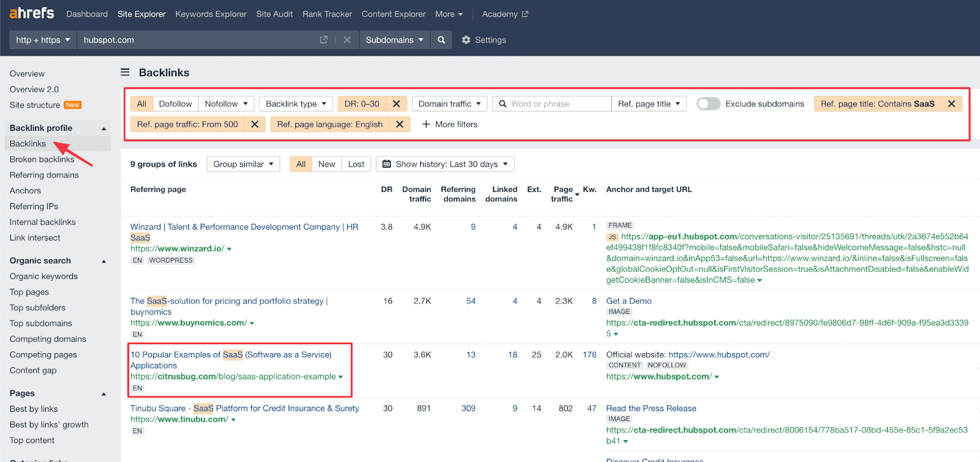The image size is (980, 462).
Task: Open the Subdomains mode dropdown
Action: (394, 40)
